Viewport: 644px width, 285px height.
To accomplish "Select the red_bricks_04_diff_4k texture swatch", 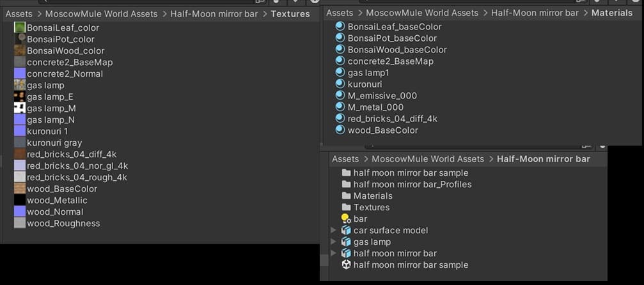I will coord(20,154).
